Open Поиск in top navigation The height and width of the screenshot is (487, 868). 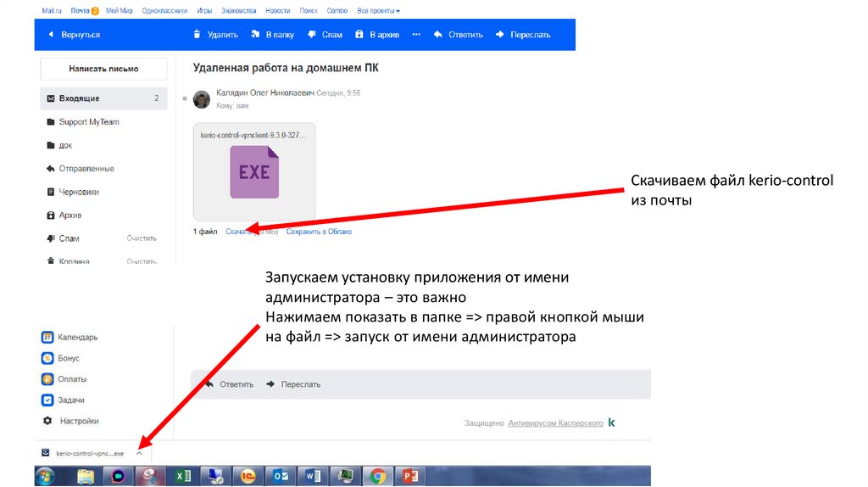coord(309,10)
